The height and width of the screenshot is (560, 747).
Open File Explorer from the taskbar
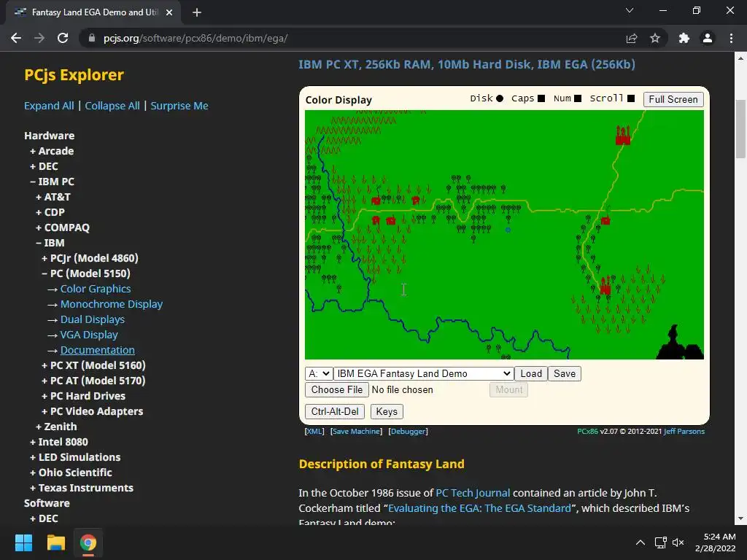coord(55,542)
